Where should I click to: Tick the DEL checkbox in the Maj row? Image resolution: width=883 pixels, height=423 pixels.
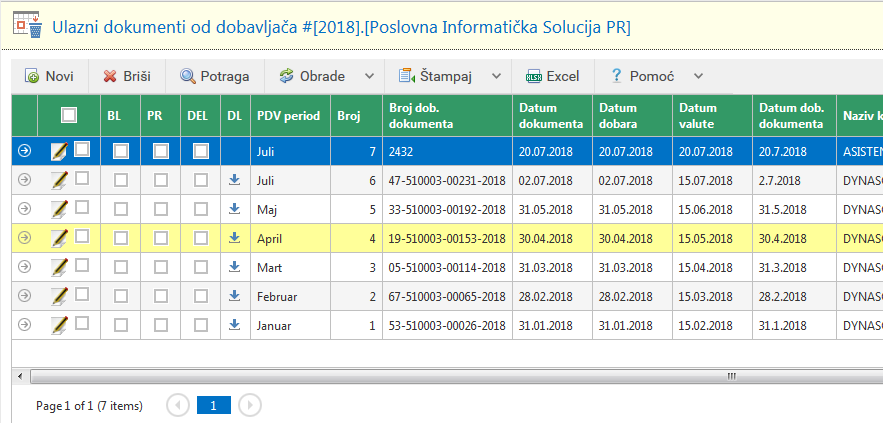[200, 209]
